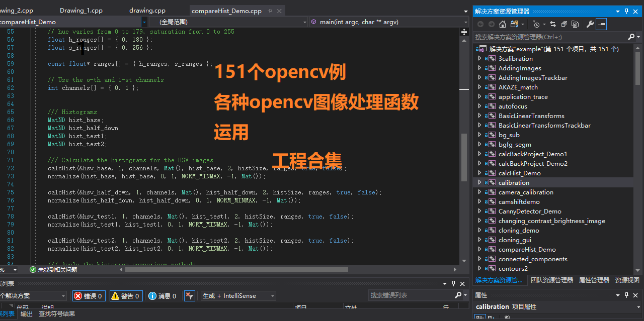Image resolution: width=644 pixels, height=321 pixels.
Task: Expand the 3calibration project node
Action: pyautogui.click(x=479, y=59)
